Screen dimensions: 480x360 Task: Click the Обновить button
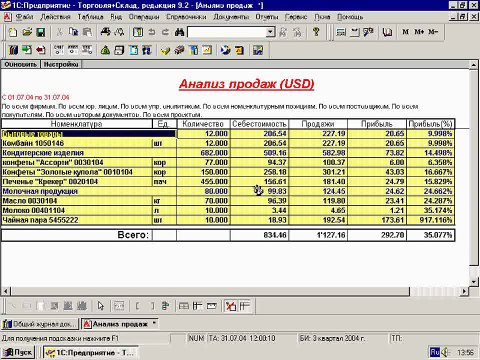click(x=20, y=64)
